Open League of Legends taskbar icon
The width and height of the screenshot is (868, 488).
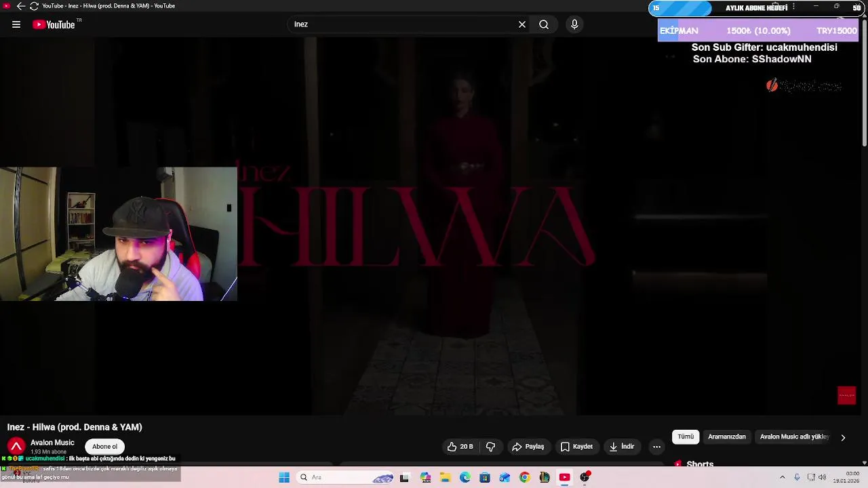click(x=545, y=478)
